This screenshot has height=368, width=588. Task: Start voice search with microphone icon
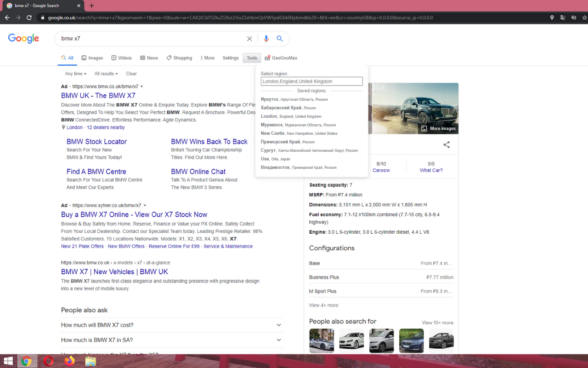(x=266, y=39)
